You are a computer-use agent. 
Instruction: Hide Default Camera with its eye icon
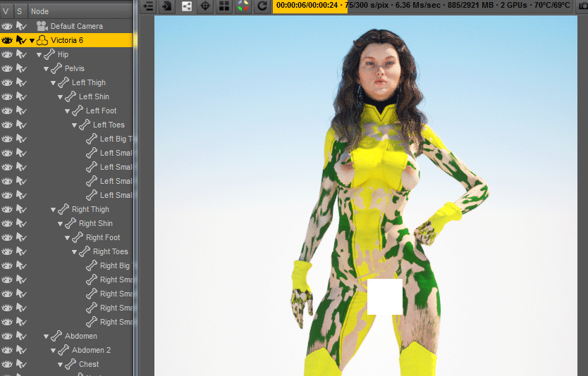[x=7, y=26]
